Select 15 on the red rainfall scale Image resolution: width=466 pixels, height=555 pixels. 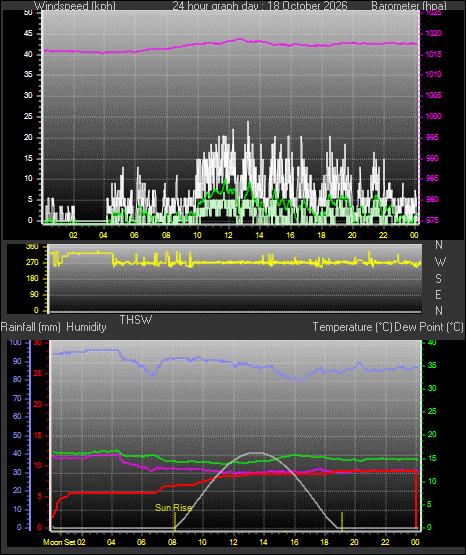tap(38, 435)
